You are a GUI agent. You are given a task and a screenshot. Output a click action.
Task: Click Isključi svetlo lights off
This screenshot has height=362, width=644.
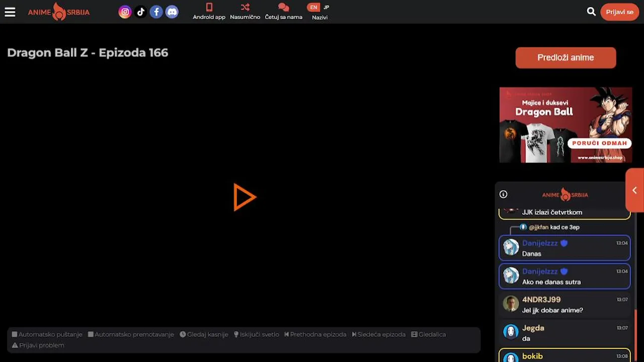pos(256,334)
